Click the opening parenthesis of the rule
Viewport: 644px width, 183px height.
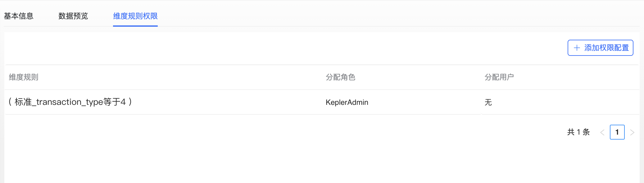point(10,102)
